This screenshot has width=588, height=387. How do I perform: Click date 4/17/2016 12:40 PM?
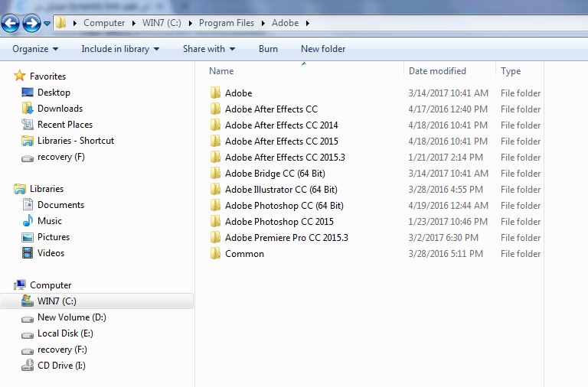448,109
